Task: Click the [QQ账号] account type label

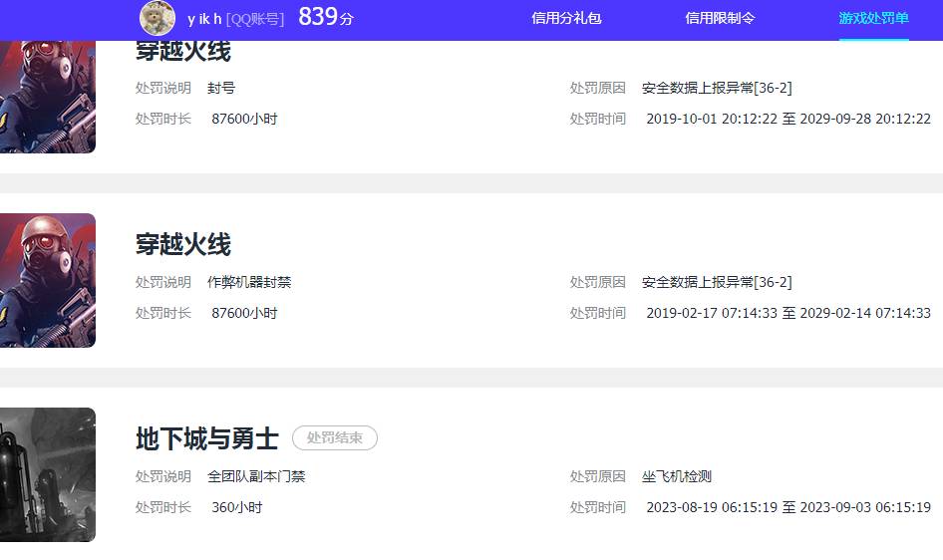Action: 255,20
